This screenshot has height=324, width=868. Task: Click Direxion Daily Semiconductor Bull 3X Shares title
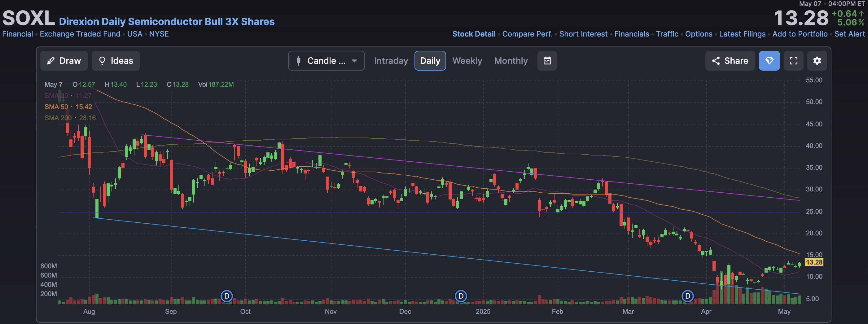(167, 22)
